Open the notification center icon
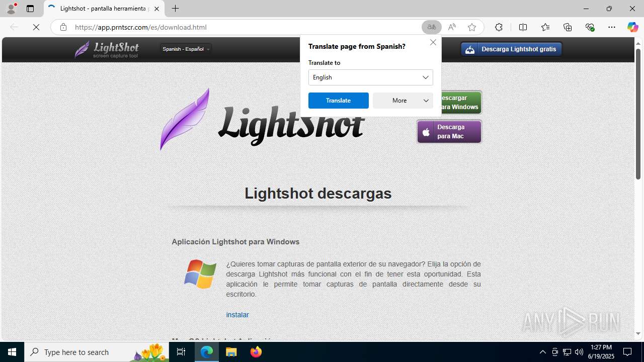This screenshot has height=362, width=644. (627, 352)
